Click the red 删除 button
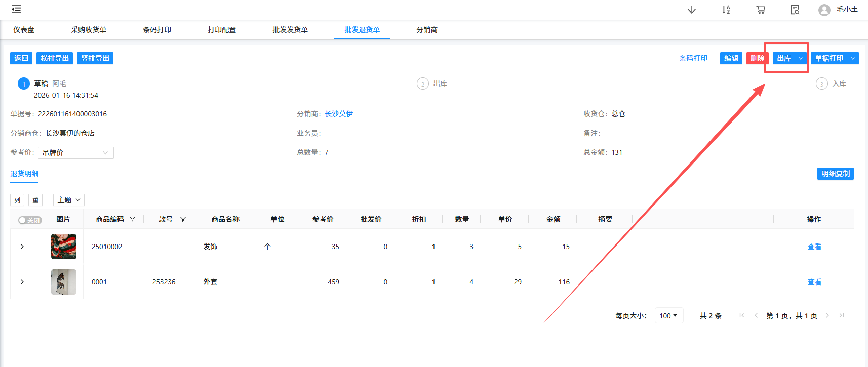 coord(757,58)
